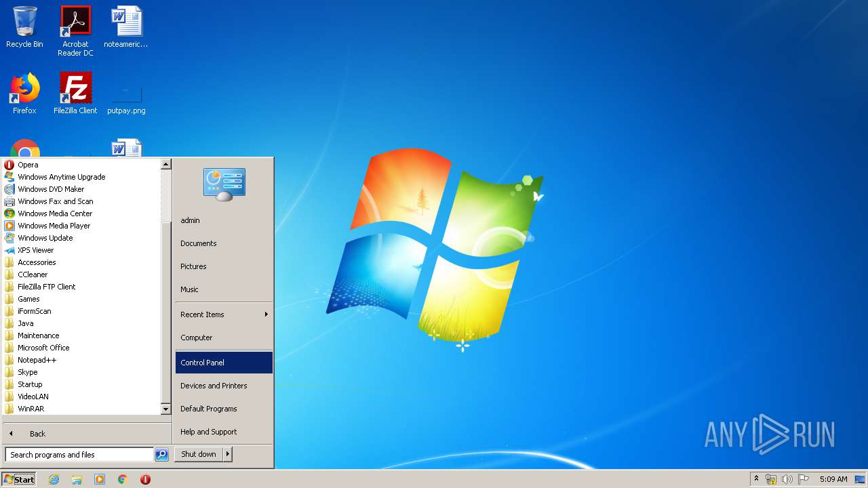Open File Explorer taskbar icon
Image resolution: width=868 pixels, height=488 pixels.
[x=77, y=479]
